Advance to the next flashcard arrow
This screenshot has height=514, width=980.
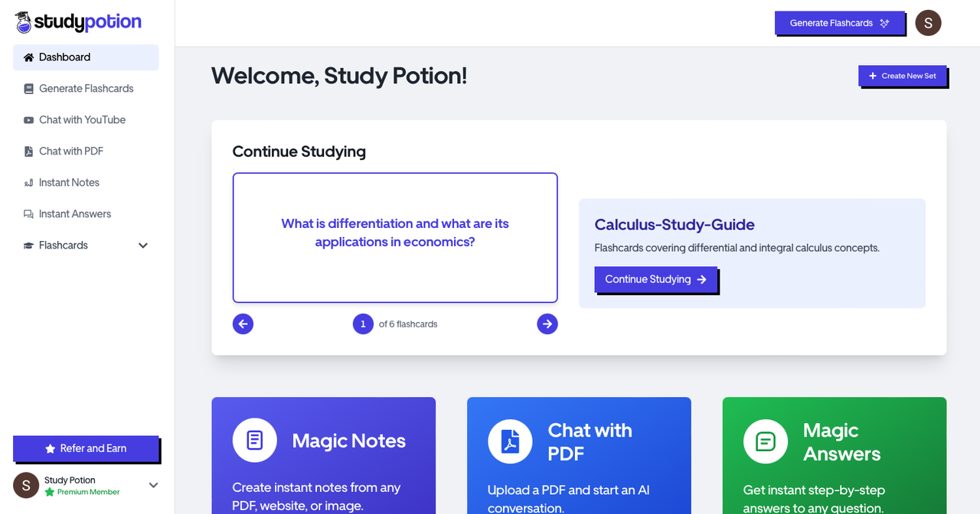click(547, 324)
